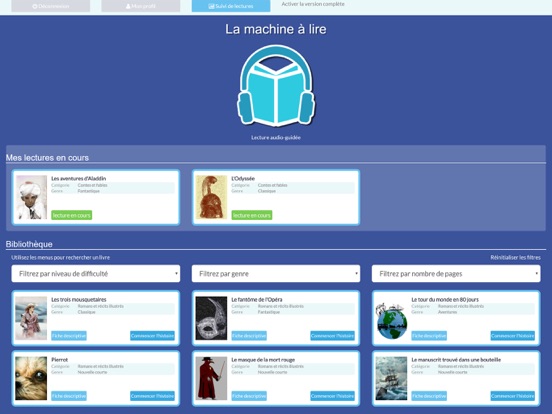The height and width of the screenshot is (414, 552).
Task: Open Fiche descriptive for Le masque de la mort rouge
Action: click(249, 396)
